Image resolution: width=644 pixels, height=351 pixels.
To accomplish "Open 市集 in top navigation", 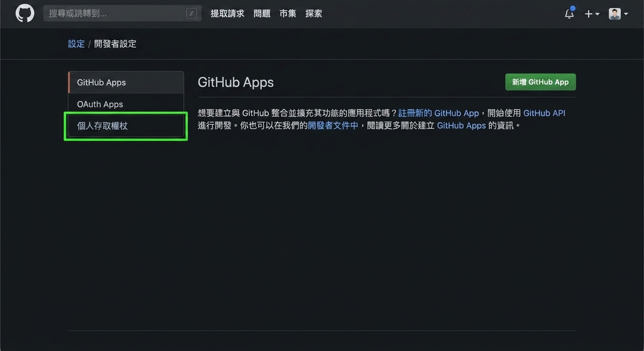I will (288, 14).
